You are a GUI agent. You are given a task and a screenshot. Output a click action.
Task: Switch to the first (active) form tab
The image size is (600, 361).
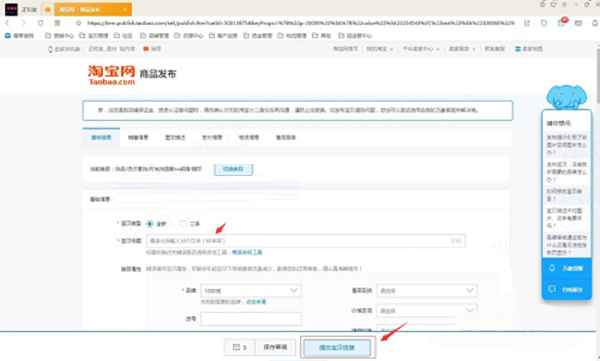[101, 137]
